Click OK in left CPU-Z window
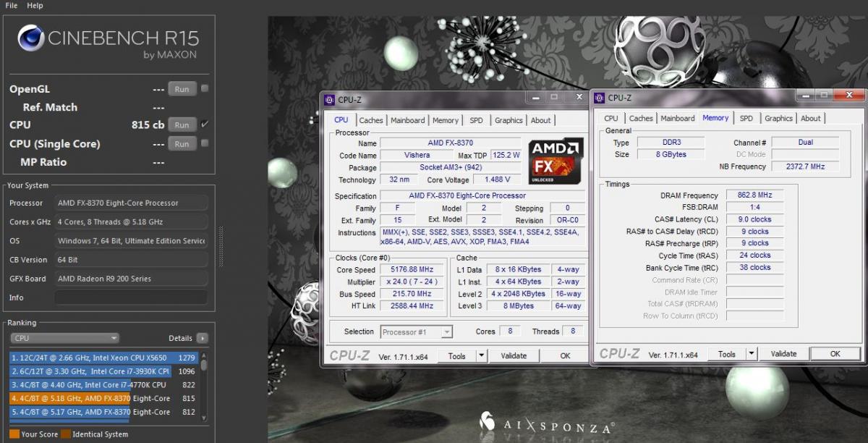The width and height of the screenshot is (868, 443). click(x=565, y=355)
